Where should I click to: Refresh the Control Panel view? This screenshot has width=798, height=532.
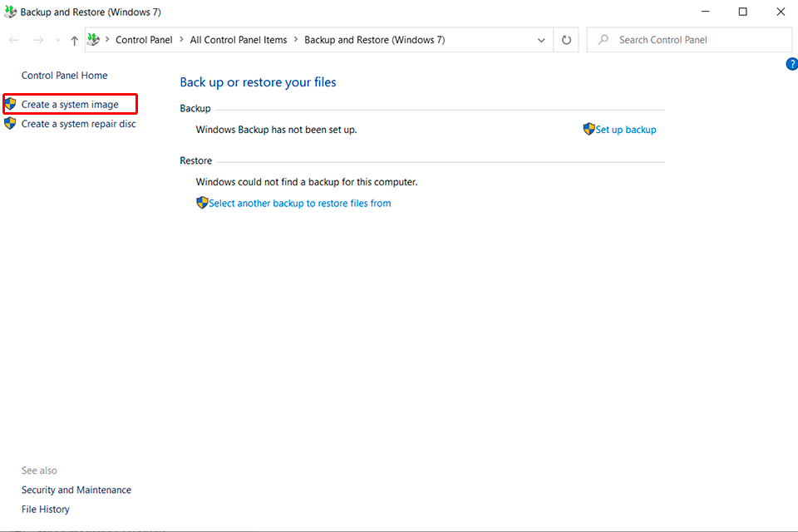pos(566,40)
